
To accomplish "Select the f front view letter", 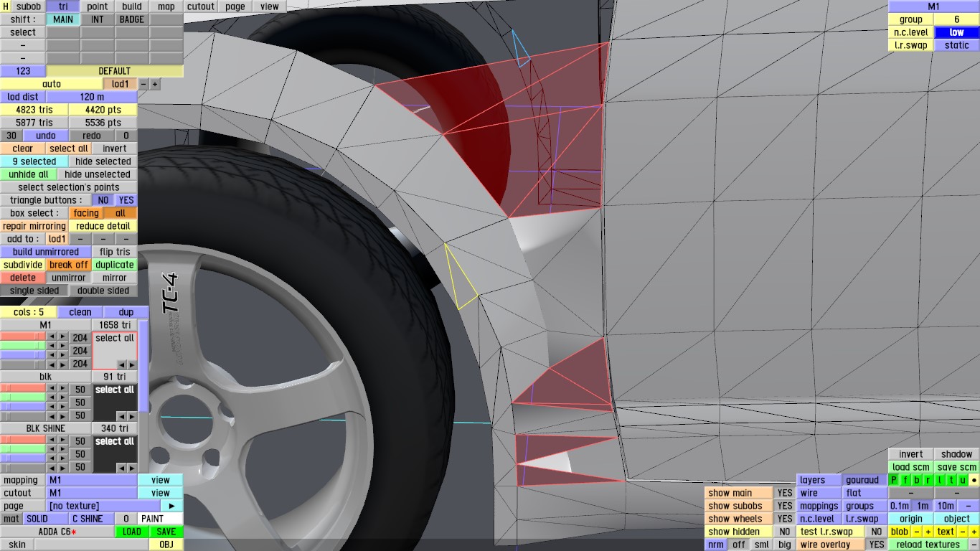I will (905, 480).
